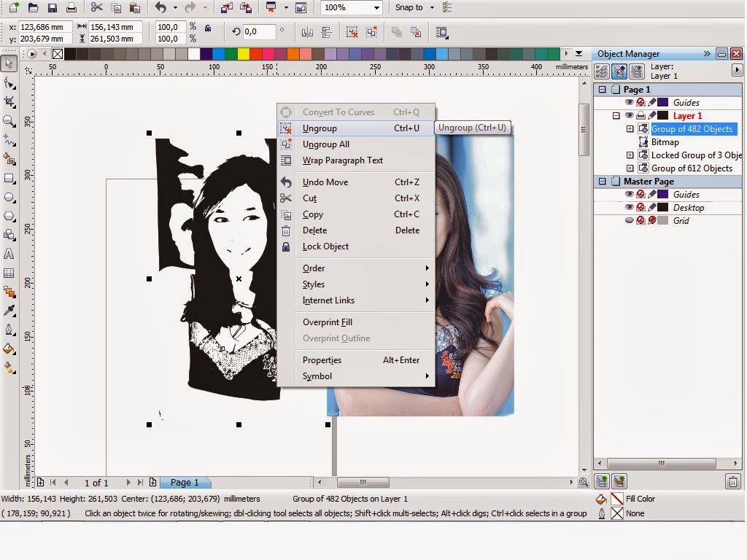Select the Text tool
This screenshot has height=560, width=747.
(x=9, y=252)
